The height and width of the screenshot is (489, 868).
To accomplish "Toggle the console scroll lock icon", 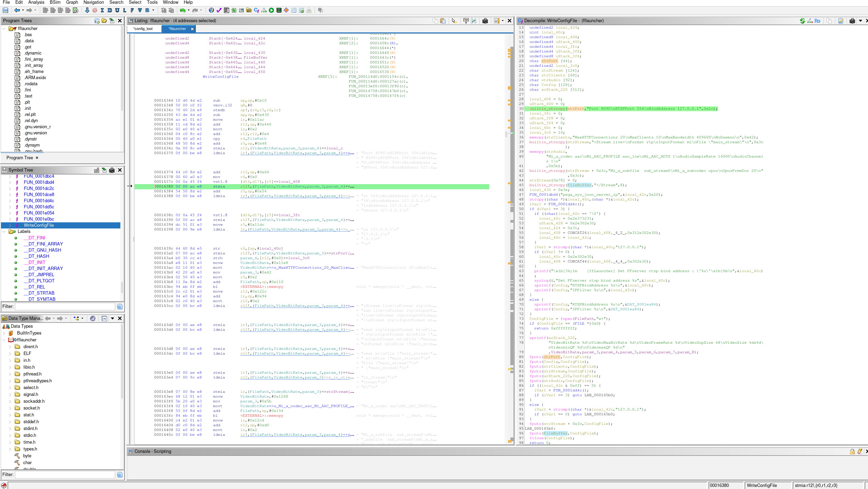I will click(x=852, y=451).
